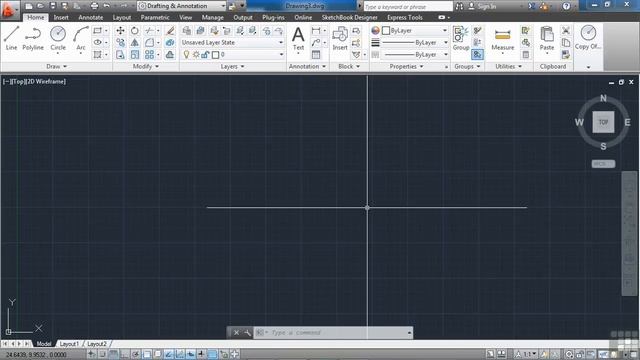Viewport: 640px width, 360px height.
Task: Click the wrench customize icon on command line
Action: (247, 333)
